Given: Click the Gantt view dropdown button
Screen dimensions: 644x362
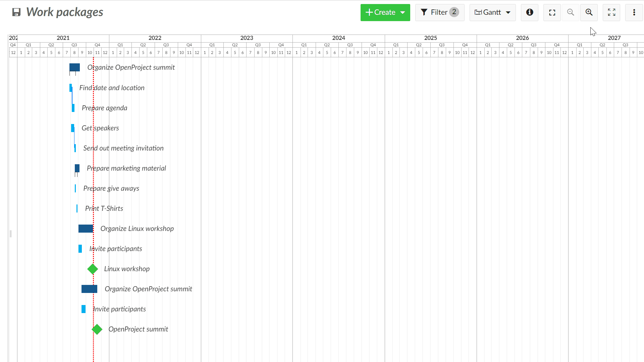Looking at the screenshot, I should 492,12.
